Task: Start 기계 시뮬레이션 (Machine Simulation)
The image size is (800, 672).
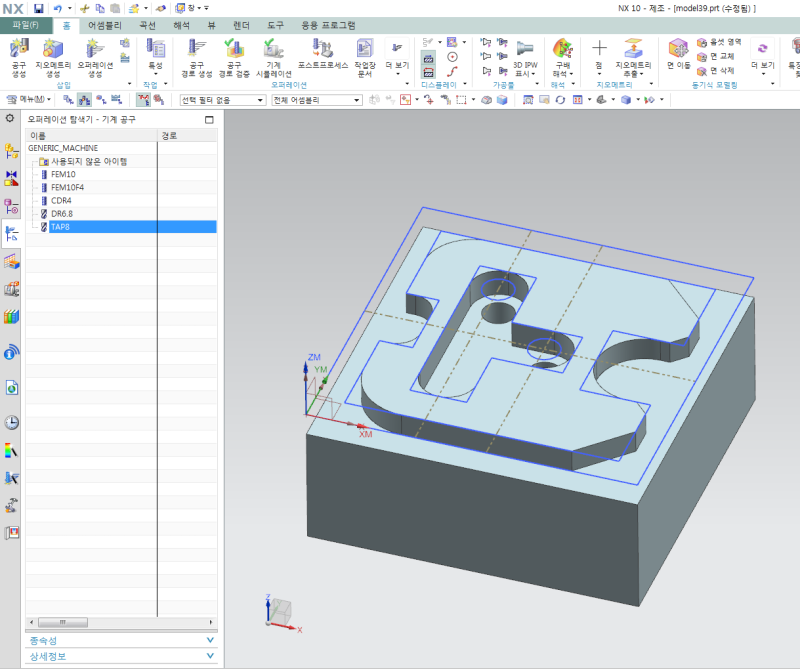Action: click(273, 50)
